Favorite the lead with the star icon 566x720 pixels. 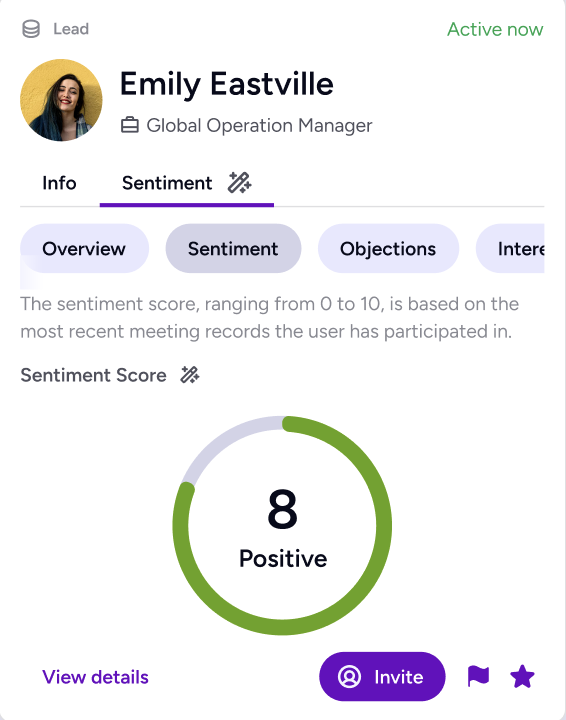pos(522,676)
